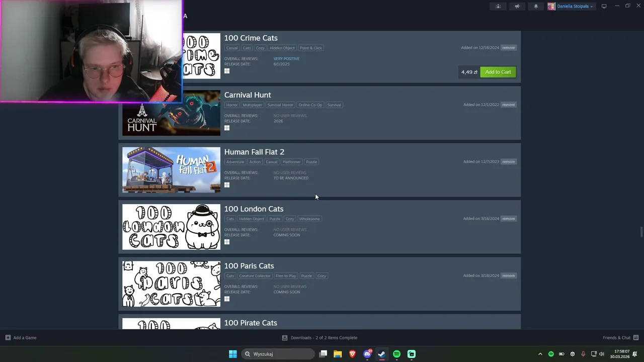Open Spotify from the taskbar
Viewport: 644px width, 362px height.
396,354
